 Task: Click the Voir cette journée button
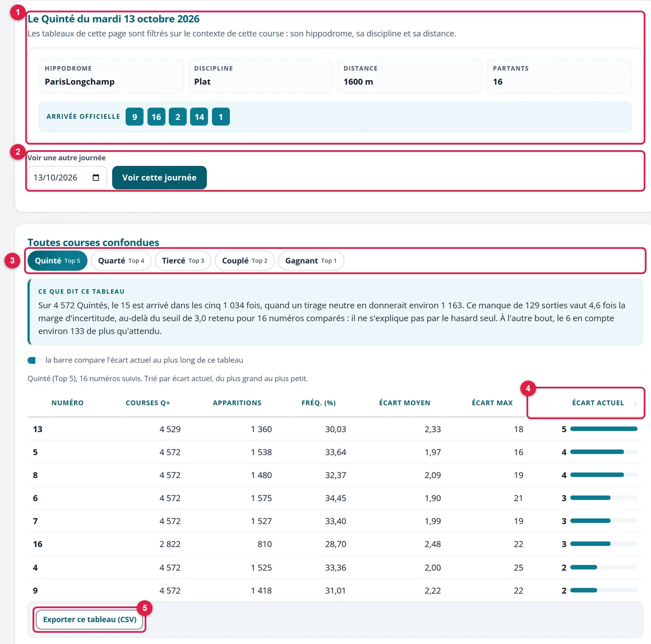pos(159,178)
